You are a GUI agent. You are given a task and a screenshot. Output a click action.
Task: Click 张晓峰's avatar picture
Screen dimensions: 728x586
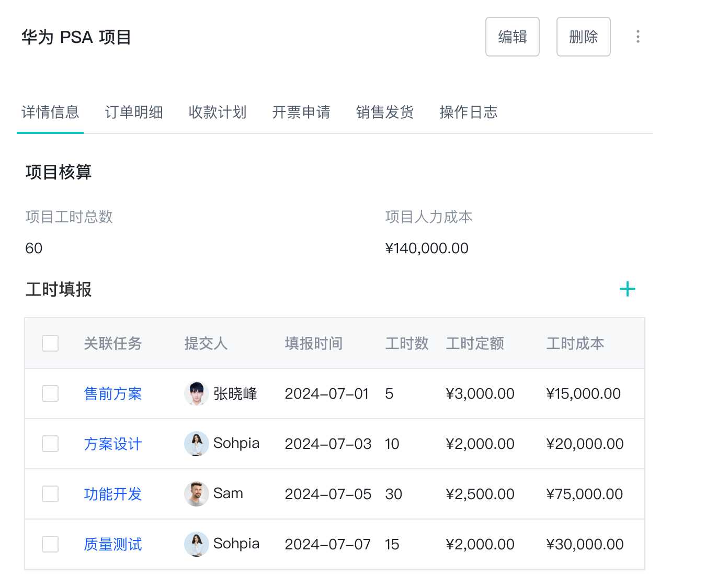pos(196,393)
